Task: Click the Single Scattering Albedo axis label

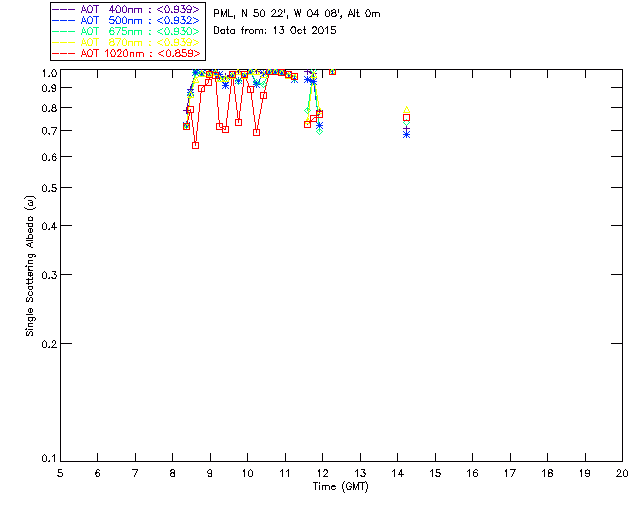Action: point(30,266)
